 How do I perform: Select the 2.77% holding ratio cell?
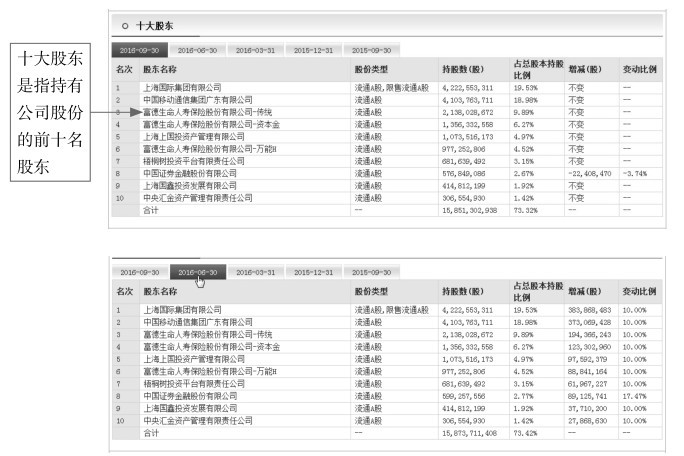coord(523,396)
